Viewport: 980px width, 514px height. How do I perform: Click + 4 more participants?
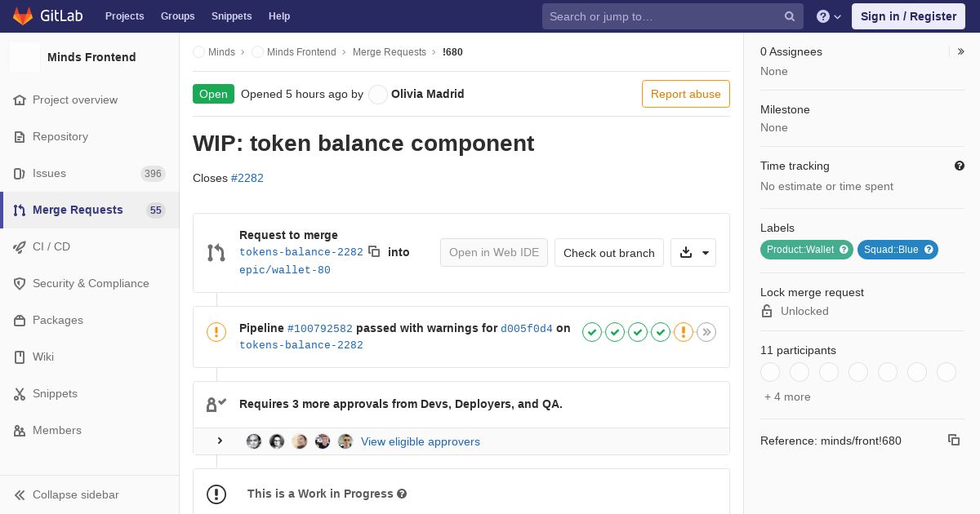click(787, 397)
